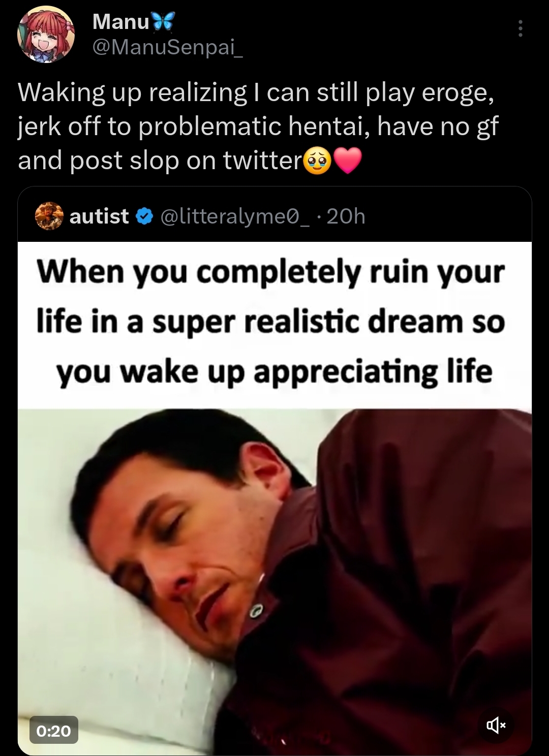This screenshot has height=756, width=549.
Task: Click the Manu display name
Action: pos(121,22)
